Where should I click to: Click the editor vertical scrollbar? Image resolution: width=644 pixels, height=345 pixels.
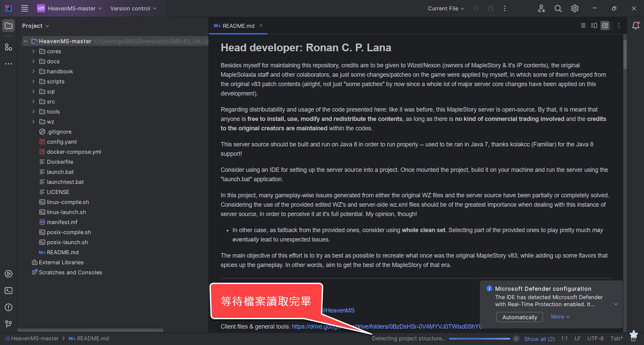(625, 54)
